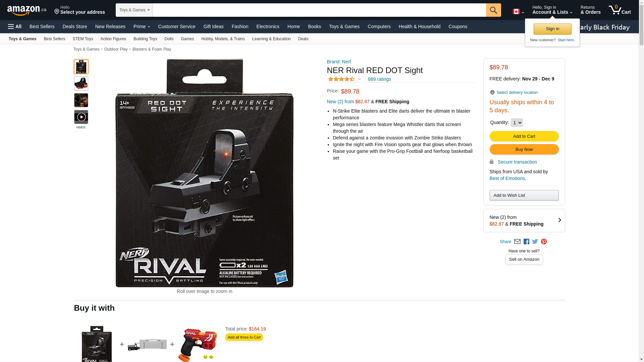Open the Deals Store menu item
Viewport: 644px width, 362px height.
pos(75,26)
